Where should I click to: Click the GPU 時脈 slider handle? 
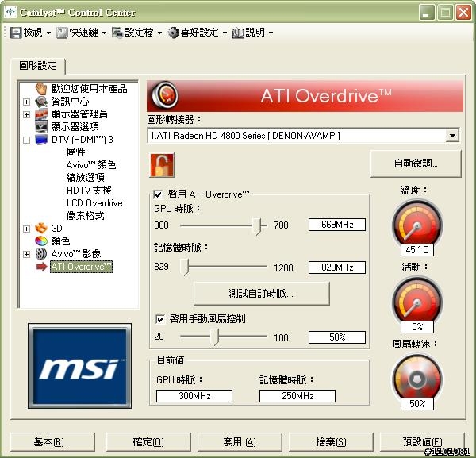[x=257, y=226]
